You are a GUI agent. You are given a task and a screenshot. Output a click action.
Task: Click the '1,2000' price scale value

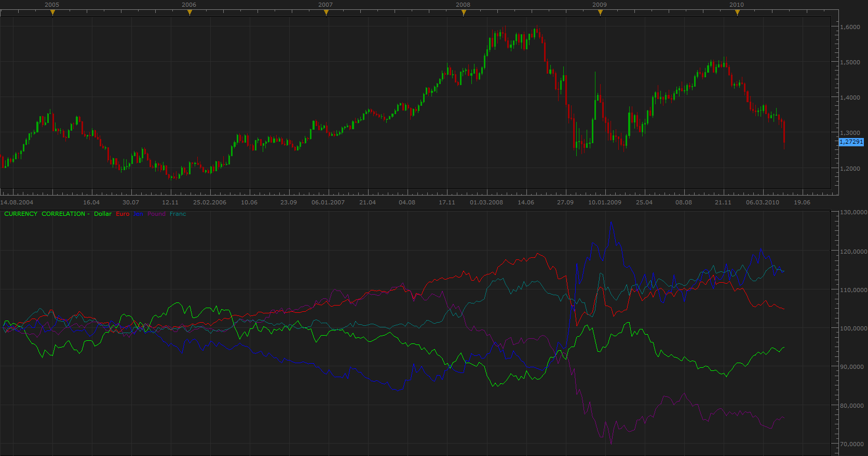tap(850, 169)
